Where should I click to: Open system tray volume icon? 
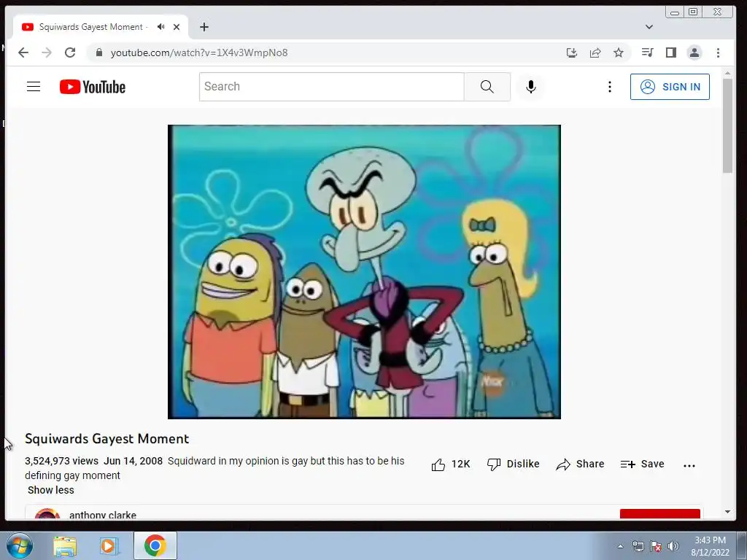click(x=673, y=546)
